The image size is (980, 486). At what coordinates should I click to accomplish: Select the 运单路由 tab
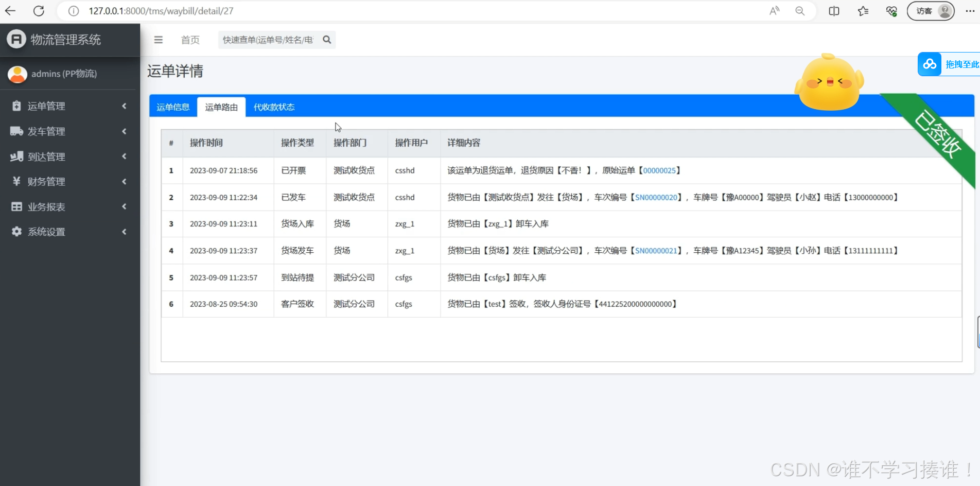[x=221, y=107]
